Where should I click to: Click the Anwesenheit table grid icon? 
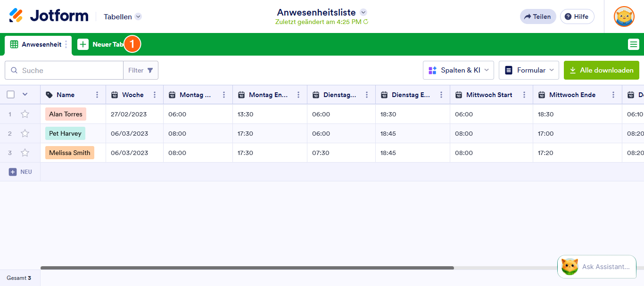[14, 44]
